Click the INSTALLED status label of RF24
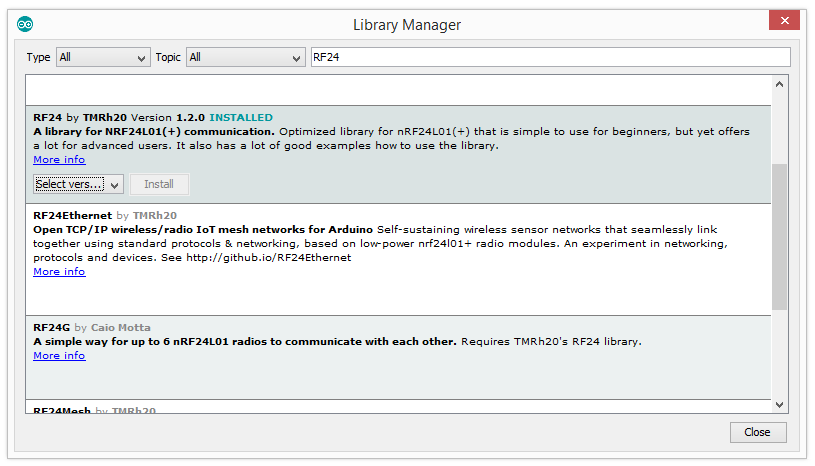Viewport: 815px width, 466px height. (x=241, y=117)
